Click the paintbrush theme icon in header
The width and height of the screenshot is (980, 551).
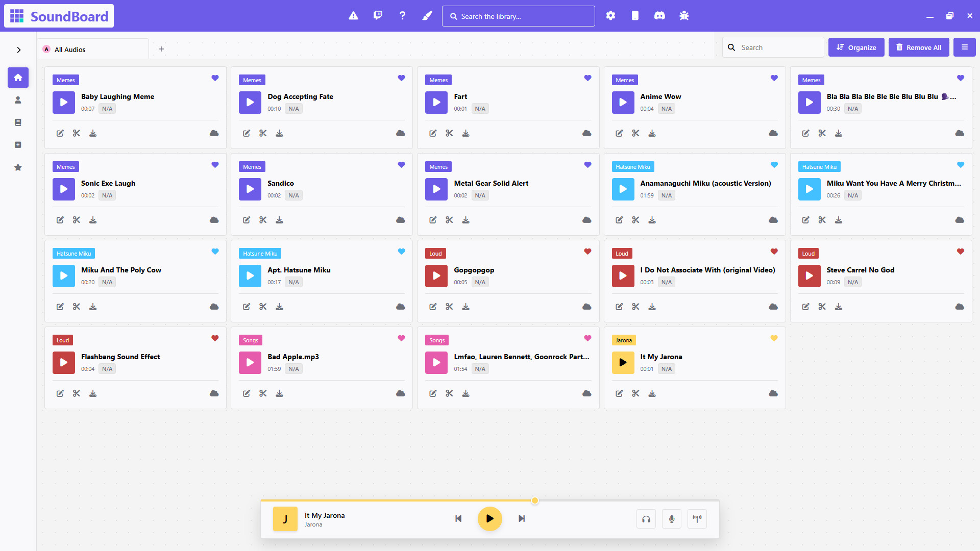coord(427,16)
